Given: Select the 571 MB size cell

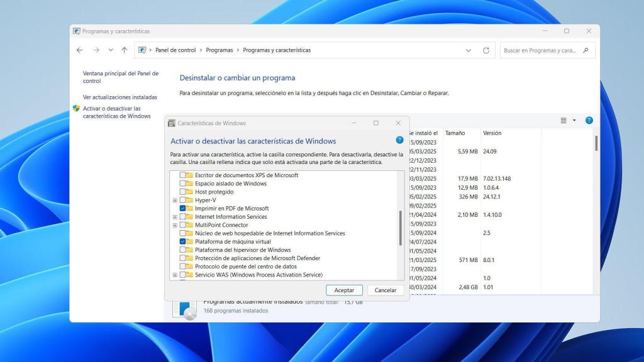Looking at the screenshot, I should click(468, 260).
